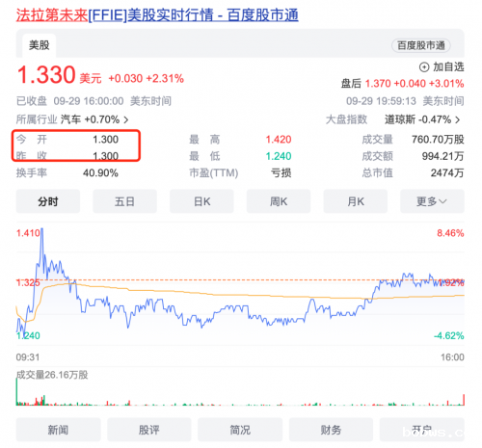482x448 pixels.
Task: Click the 1.410 chart axis label
Action: coord(28,233)
